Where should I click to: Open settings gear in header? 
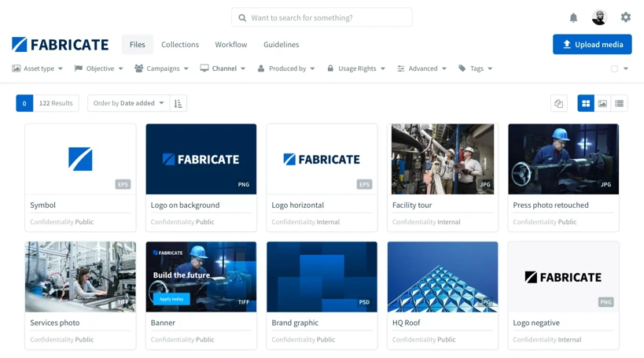[625, 17]
